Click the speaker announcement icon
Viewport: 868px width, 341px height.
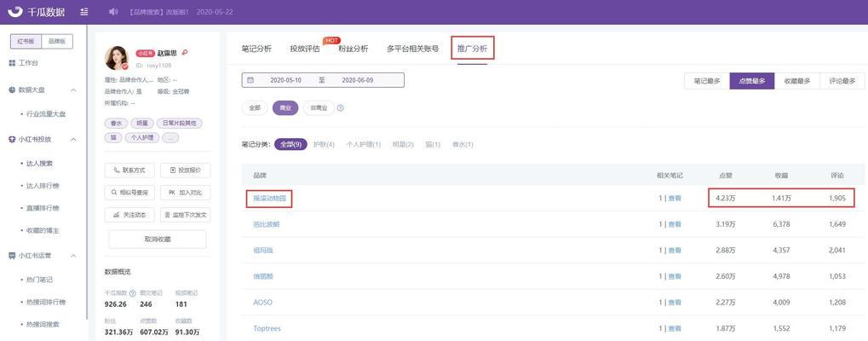click(x=113, y=12)
